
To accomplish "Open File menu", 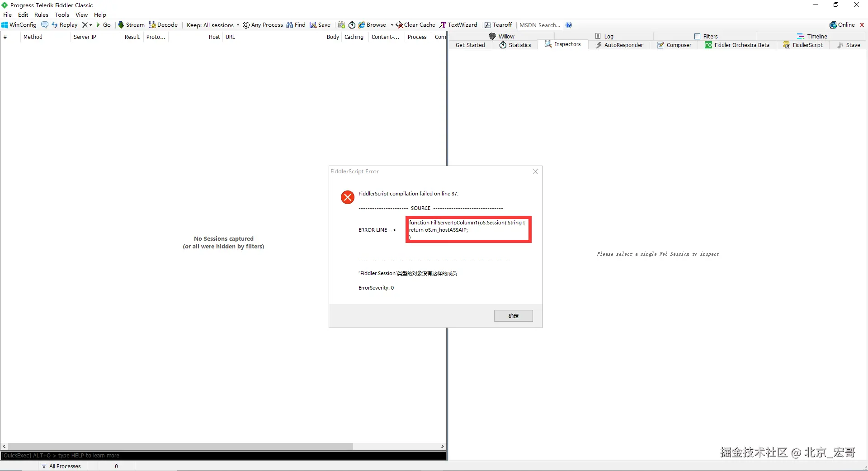I will pos(8,14).
